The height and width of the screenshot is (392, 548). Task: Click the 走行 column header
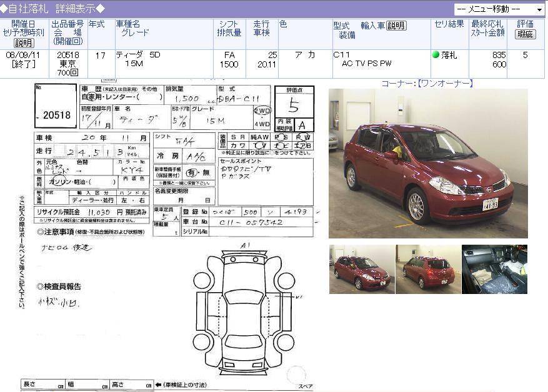[x=261, y=24]
